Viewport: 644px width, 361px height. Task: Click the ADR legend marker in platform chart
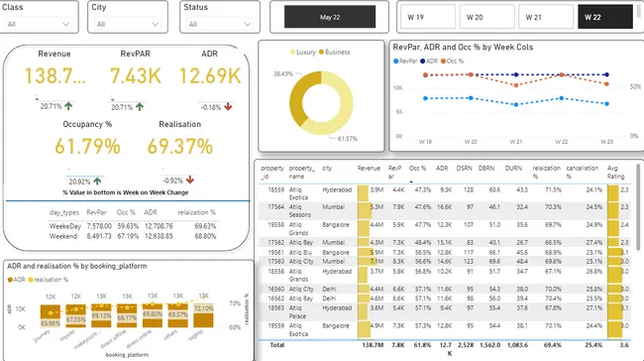pyautogui.click(x=10, y=280)
